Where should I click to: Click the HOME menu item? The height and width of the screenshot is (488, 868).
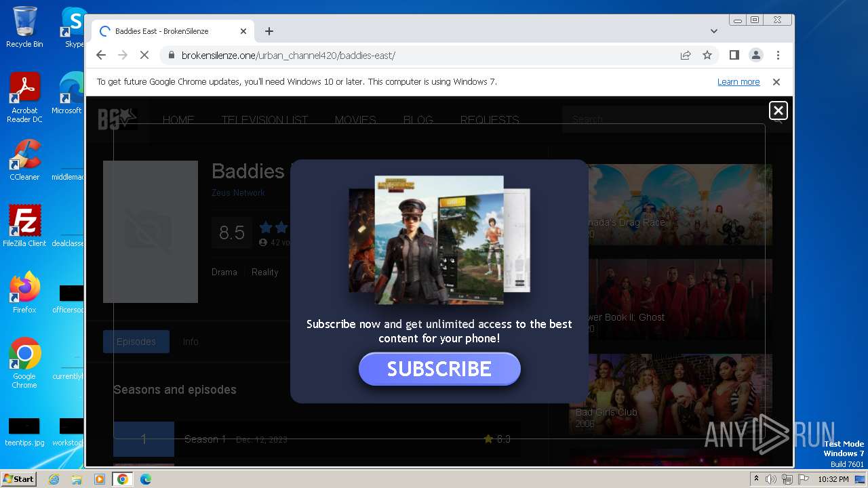[x=178, y=120]
